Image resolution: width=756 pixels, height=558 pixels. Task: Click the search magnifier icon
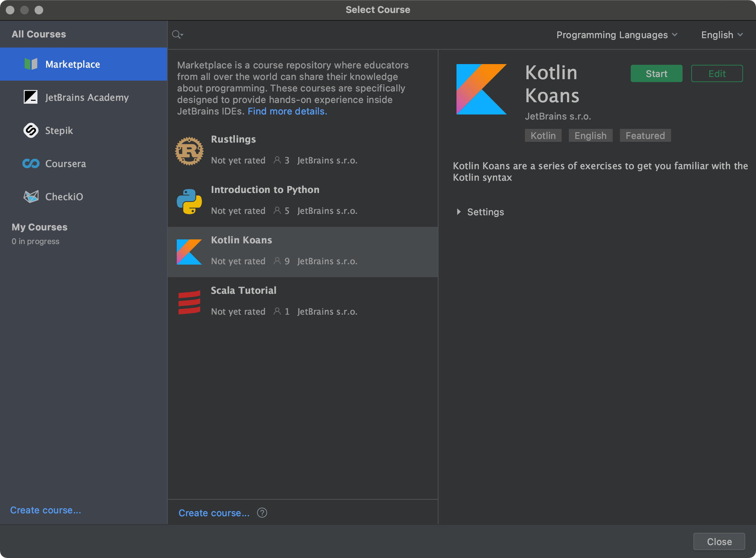coord(177,35)
